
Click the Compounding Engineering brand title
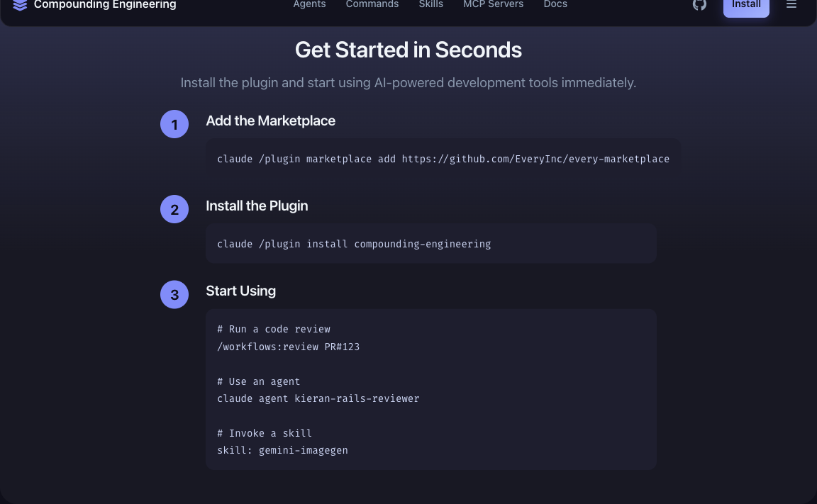[105, 5]
